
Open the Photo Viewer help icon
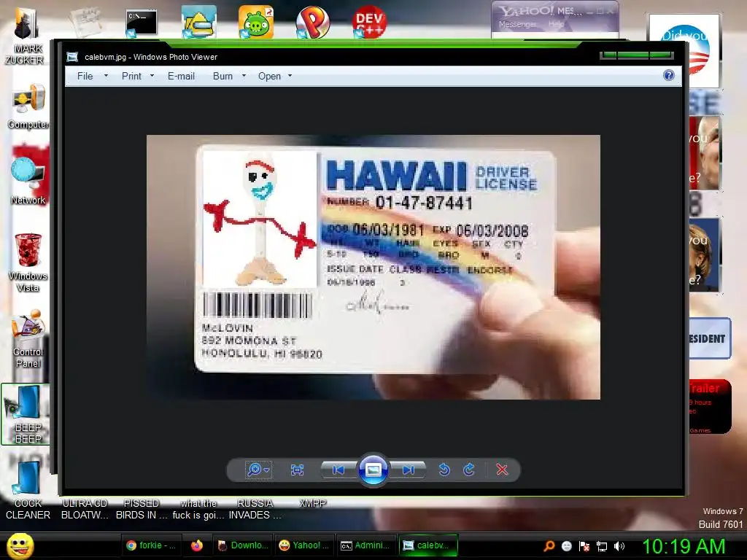coord(669,75)
